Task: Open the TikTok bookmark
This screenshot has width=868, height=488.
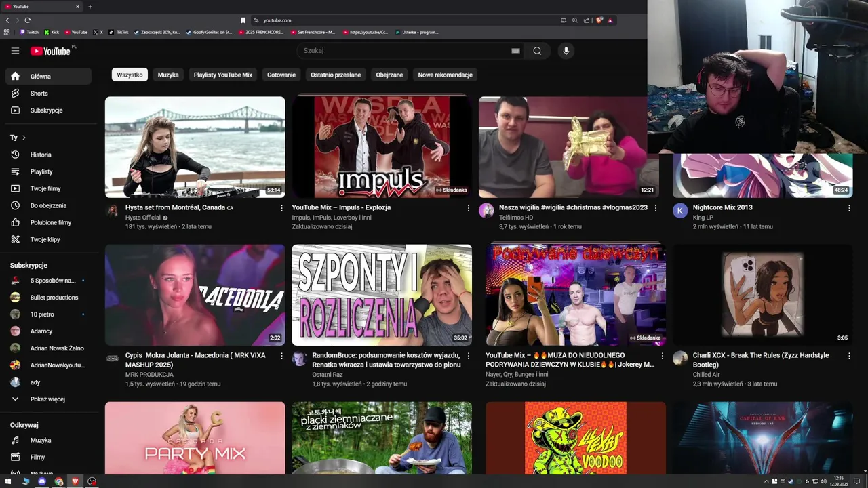Action: coord(119,32)
